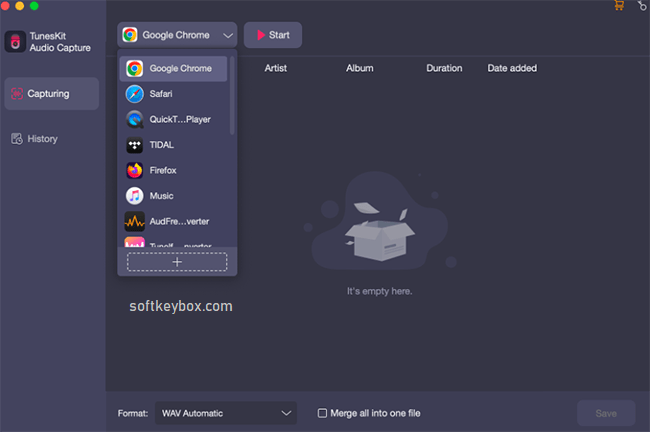Select the Safari compass icon
The height and width of the screenshot is (432, 650).
coord(134,94)
